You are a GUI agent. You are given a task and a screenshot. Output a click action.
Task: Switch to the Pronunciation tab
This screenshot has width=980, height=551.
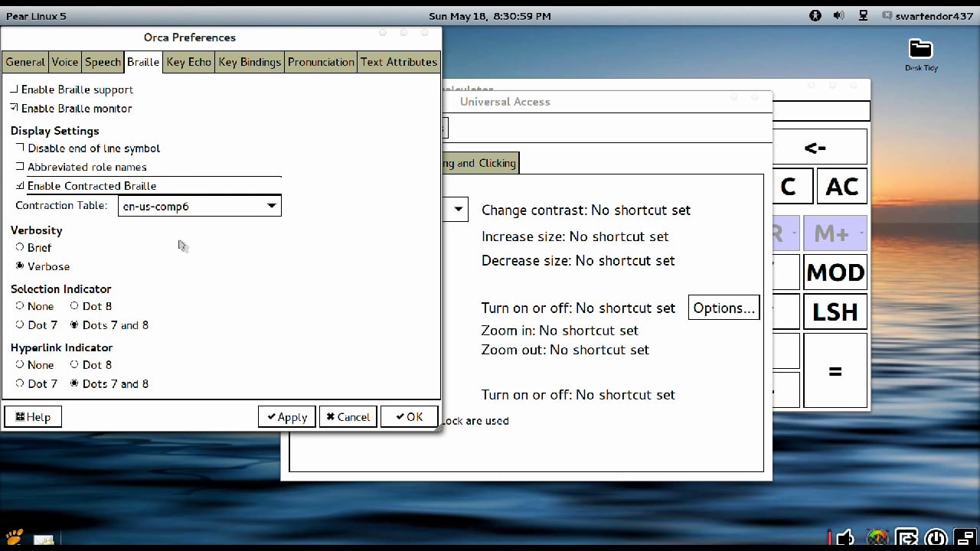coord(321,62)
